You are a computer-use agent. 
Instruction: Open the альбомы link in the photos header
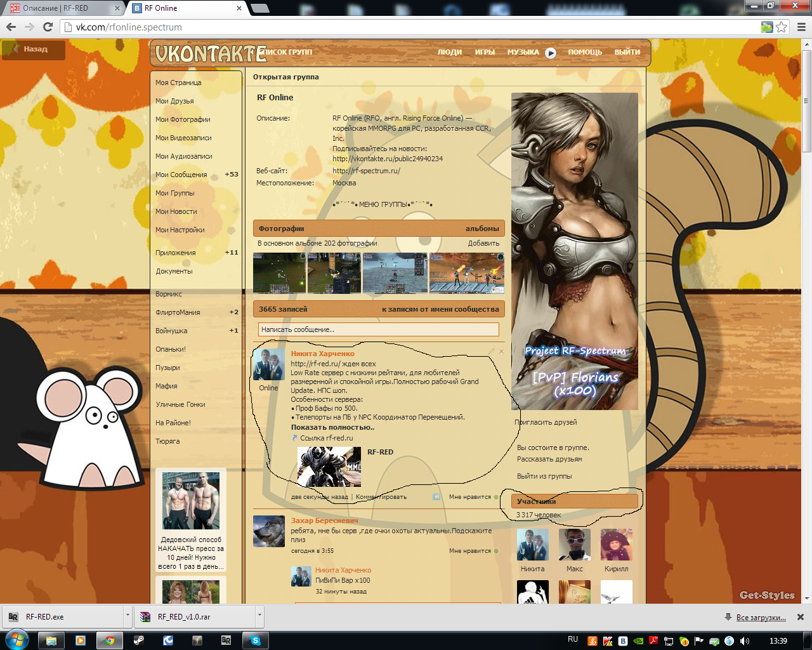pyautogui.click(x=482, y=229)
